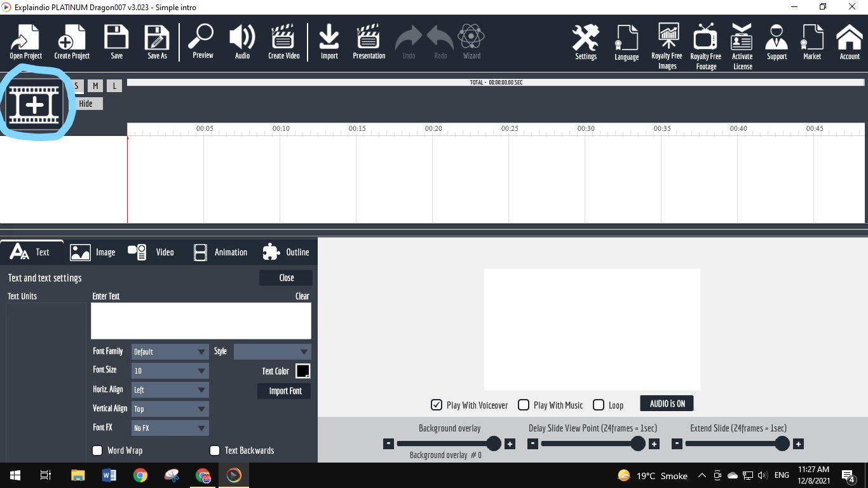The width and height of the screenshot is (868, 488).
Task: Open File Explorer from taskbar
Action: (78, 475)
